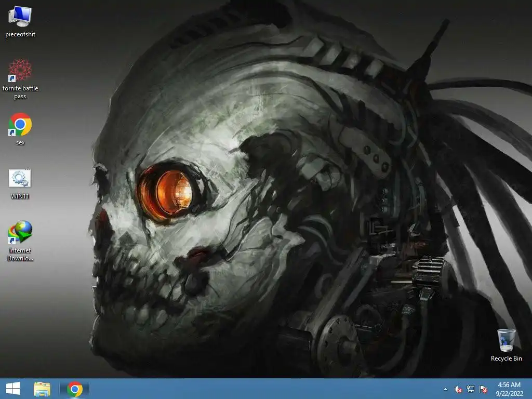Click the "Internet Downlo..." label text
The height and width of the screenshot is (399, 532).
pyautogui.click(x=20, y=254)
